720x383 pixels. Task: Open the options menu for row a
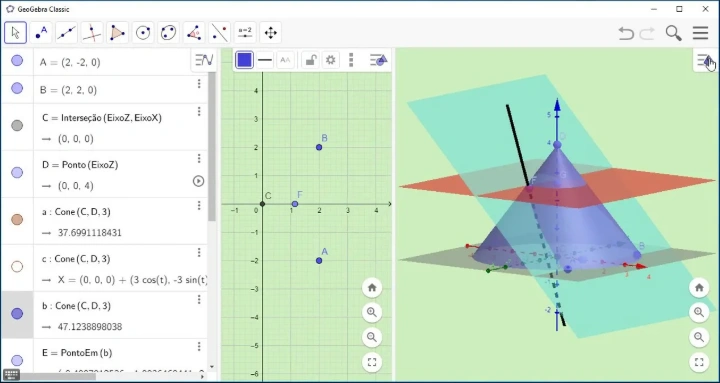[199, 205]
